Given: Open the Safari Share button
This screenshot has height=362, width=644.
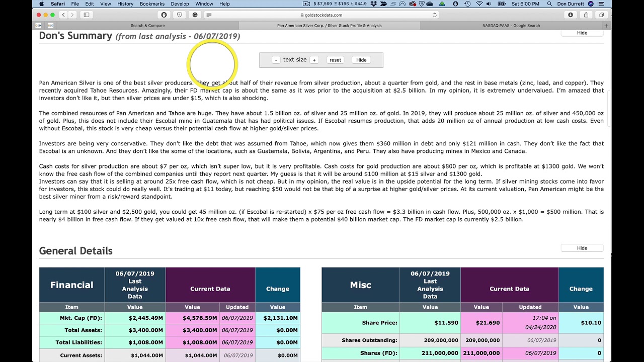Looking at the screenshot, I should [x=586, y=15].
